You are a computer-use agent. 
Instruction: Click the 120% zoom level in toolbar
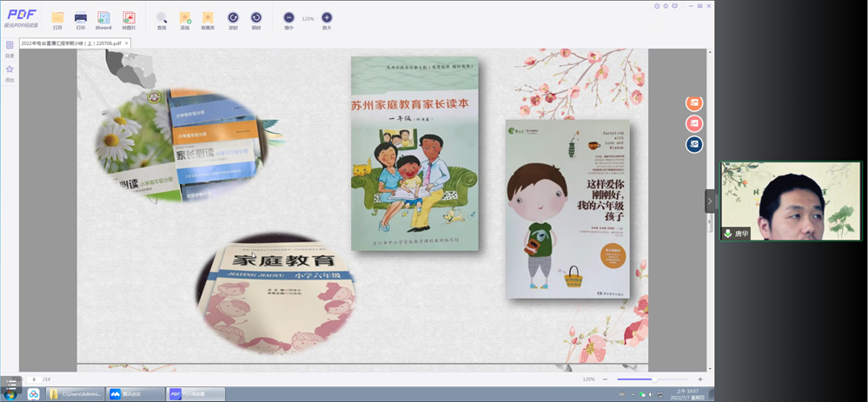(308, 19)
